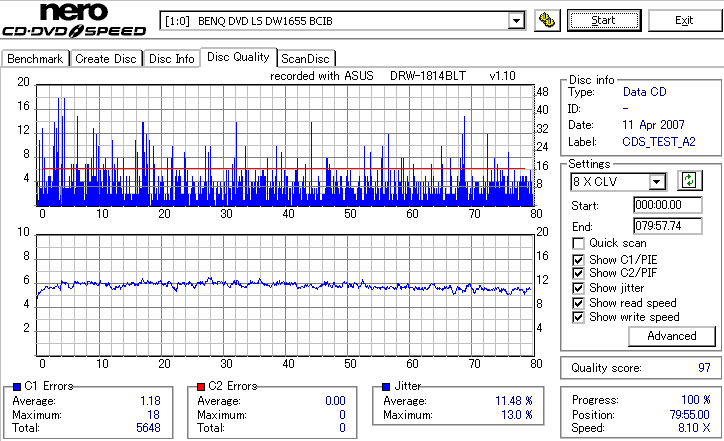Image resolution: width=724 pixels, height=441 pixels.
Task: Open the ScanDisc tab
Action: tap(305, 59)
